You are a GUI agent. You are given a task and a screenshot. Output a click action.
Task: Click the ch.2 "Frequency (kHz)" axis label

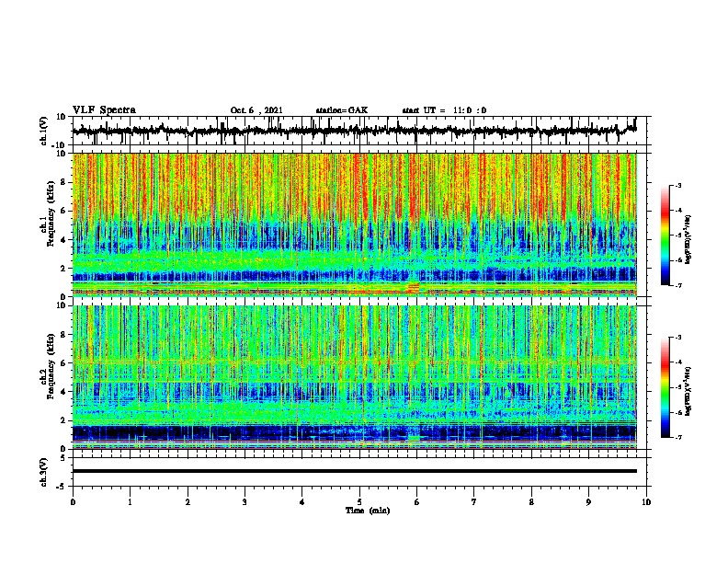click(x=51, y=366)
